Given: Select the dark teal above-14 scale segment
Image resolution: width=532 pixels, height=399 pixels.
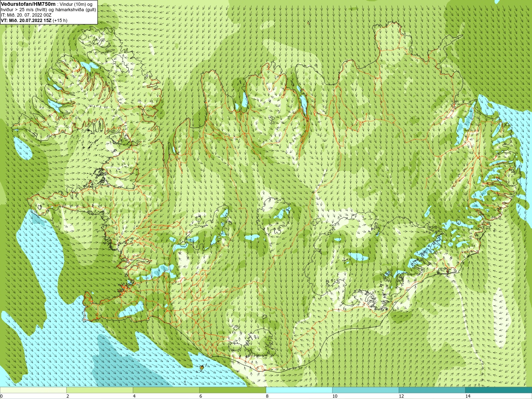Looking at the screenshot, I should pos(499,390).
